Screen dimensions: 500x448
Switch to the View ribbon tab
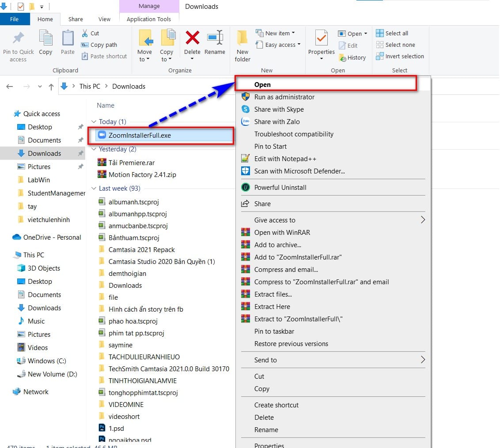(104, 19)
